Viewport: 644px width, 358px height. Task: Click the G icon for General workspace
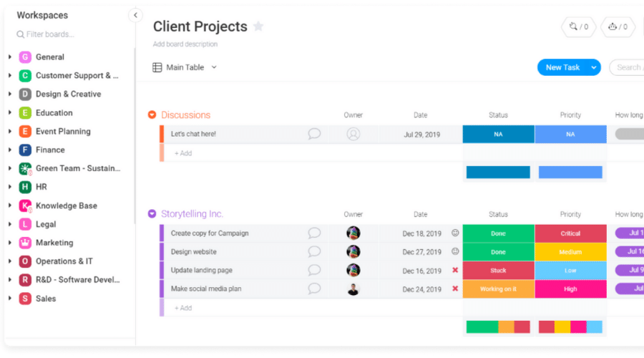[25, 57]
